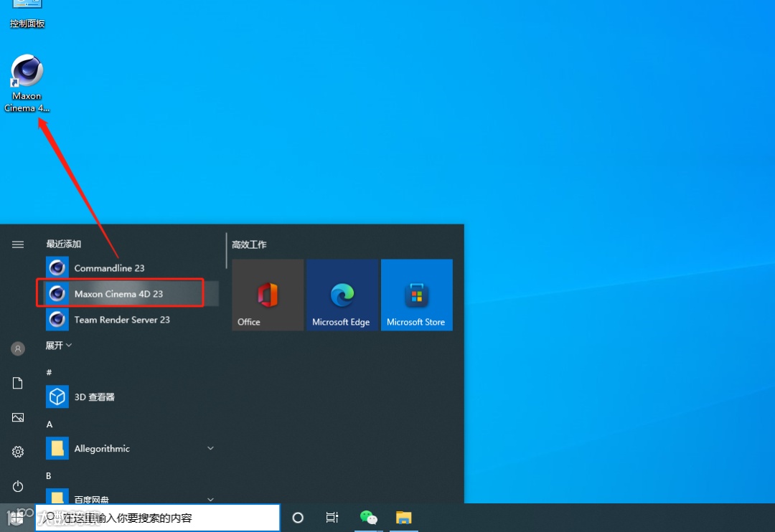Click the Start menu app list scrollbar
Screen dimensions: 775x532
226,250
